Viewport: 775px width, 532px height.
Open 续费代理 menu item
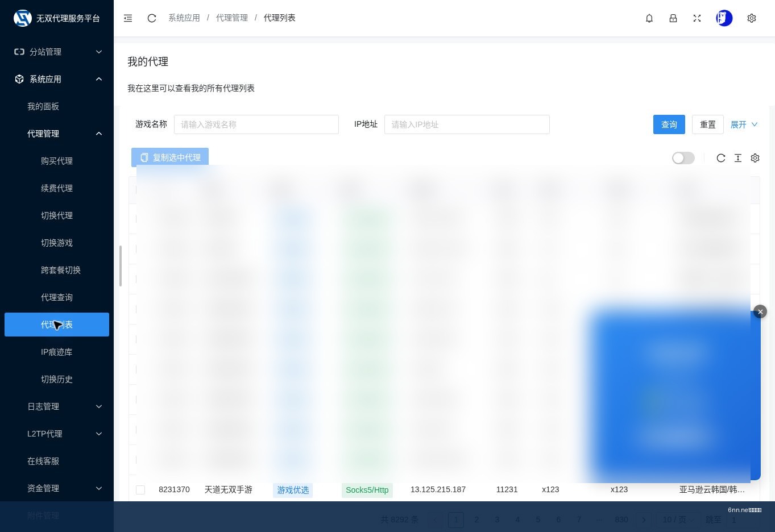(x=57, y=188)
